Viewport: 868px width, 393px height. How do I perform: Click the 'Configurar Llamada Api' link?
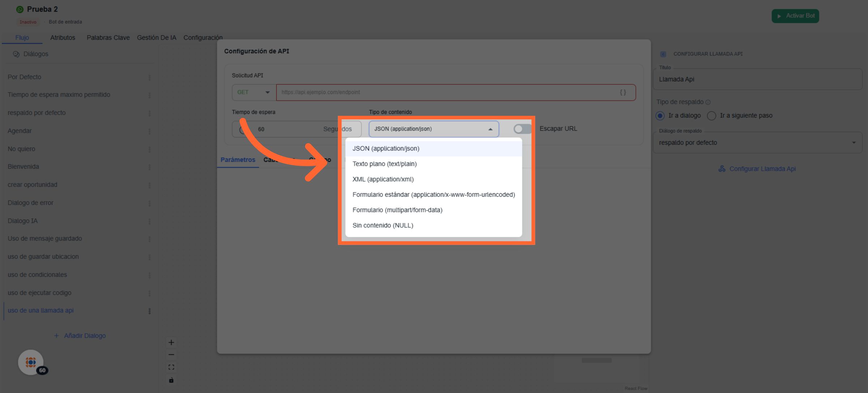762,169
